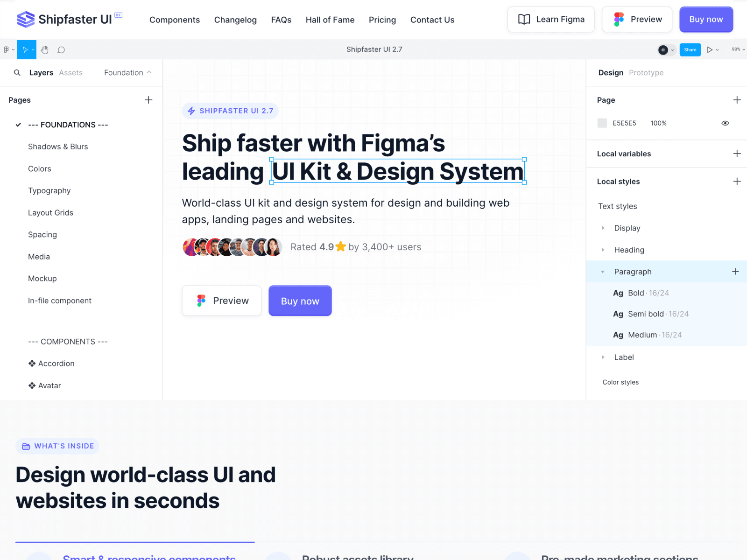The width and height of the screenshot is (747, 560).
Task: Open Contact Us nav link
Action: (x=432, y=20)
